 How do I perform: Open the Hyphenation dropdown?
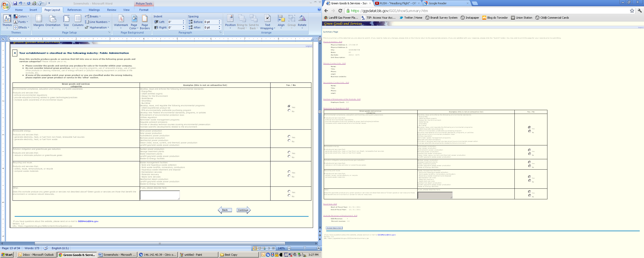pos(97,27)
